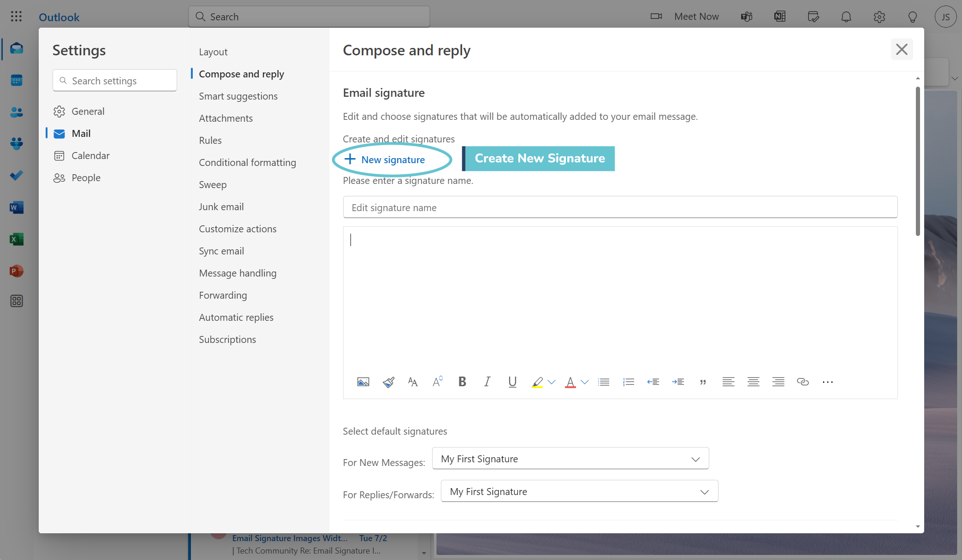Insert a hyperlink in the signature
Image resolution: width=962 pixels, height=560 pixels.
point(803,382)
